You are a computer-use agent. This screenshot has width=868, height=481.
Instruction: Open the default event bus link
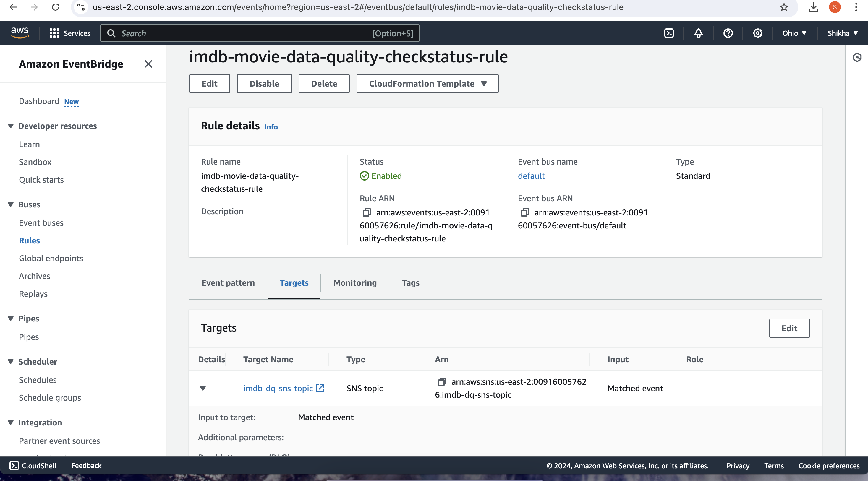pyautogui.click(x=531, y=176)
